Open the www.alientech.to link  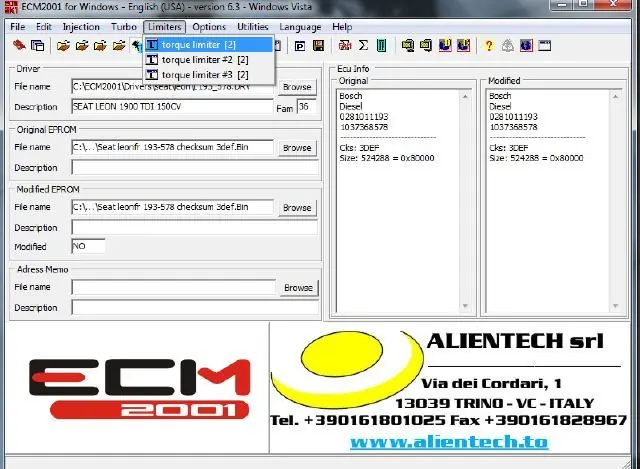[x=449, y=442]
